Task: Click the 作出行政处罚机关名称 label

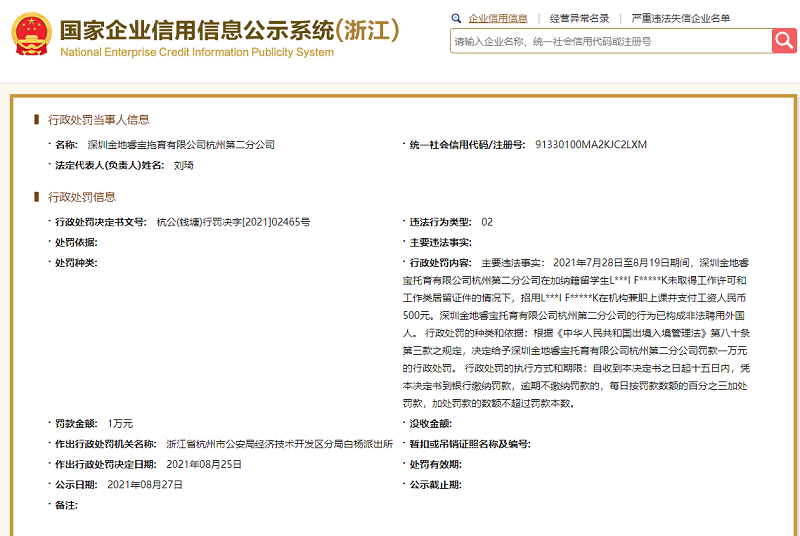Action: [106, 444]
